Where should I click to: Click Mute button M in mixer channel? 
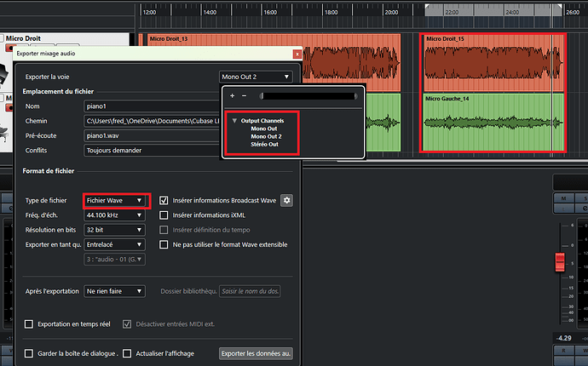(x=563, y=197)
